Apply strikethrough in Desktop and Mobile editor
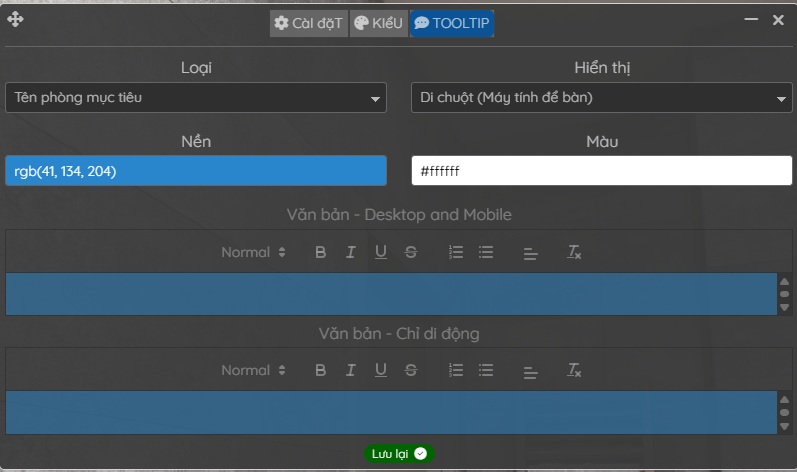This screenshot has width=797, height=472. click(411, 252)
